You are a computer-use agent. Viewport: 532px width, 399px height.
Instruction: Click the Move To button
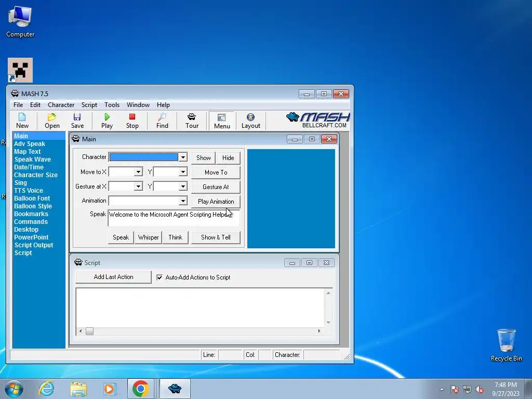coord(216,172)
